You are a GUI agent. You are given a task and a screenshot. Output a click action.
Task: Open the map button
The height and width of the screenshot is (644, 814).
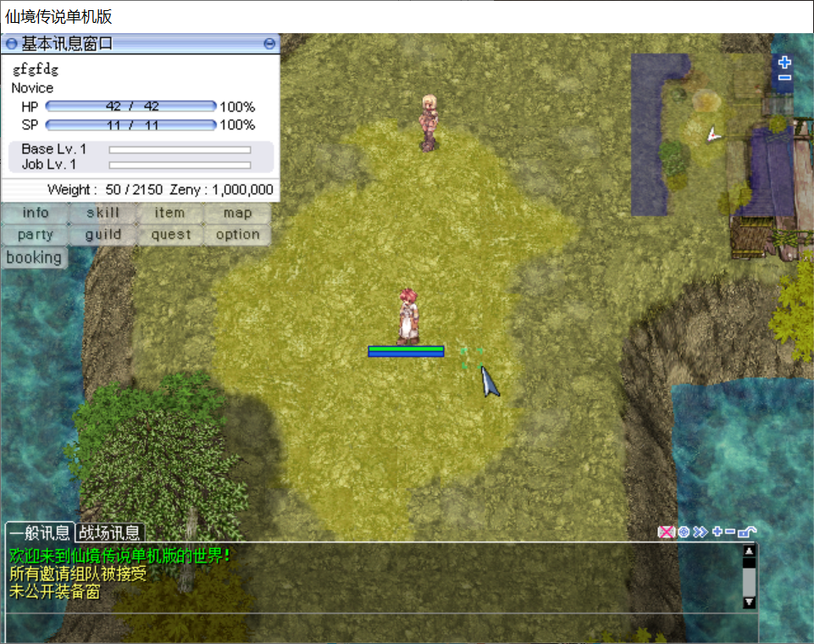237,213
